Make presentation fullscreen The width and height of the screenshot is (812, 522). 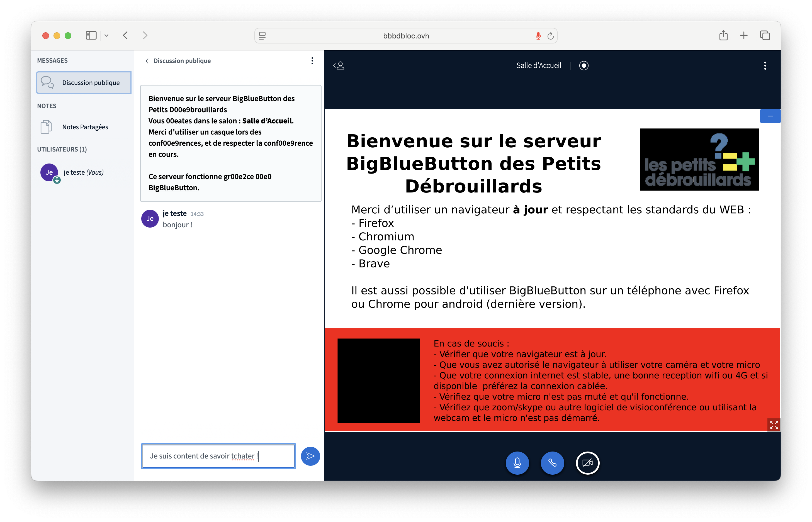pyautogui.click(x=774, y=425)
